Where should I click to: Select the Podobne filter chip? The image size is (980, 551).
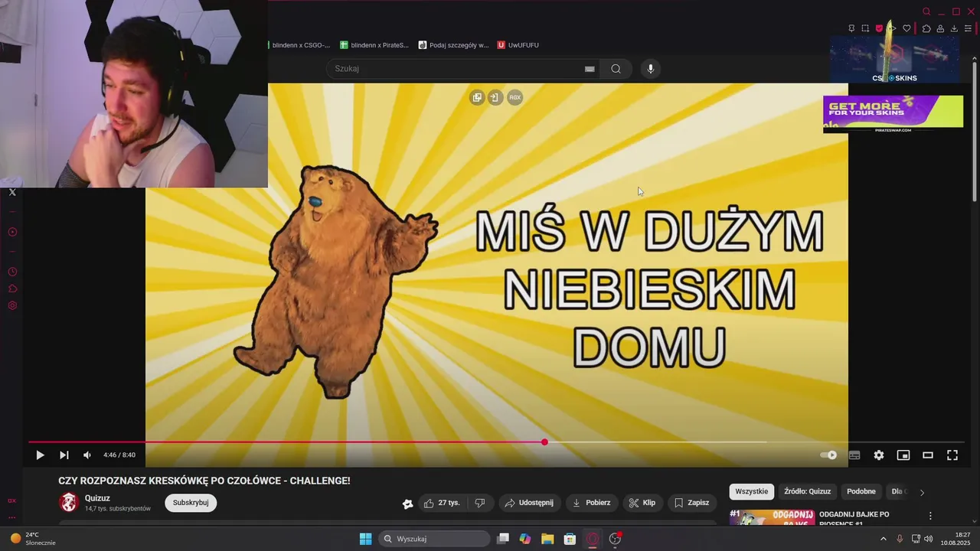[861, 491]
